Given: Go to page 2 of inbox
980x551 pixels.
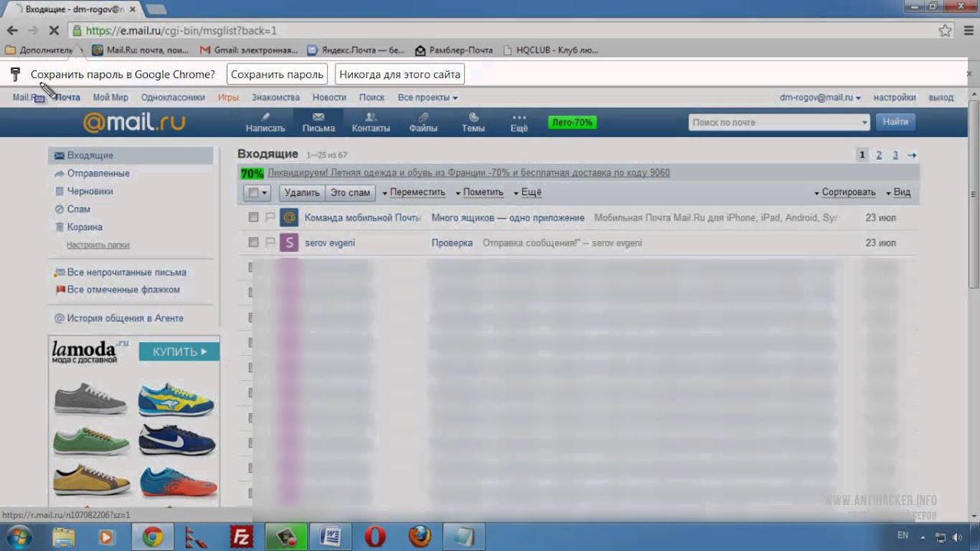Looking at the screenshot, I should (x=879, y=155).
